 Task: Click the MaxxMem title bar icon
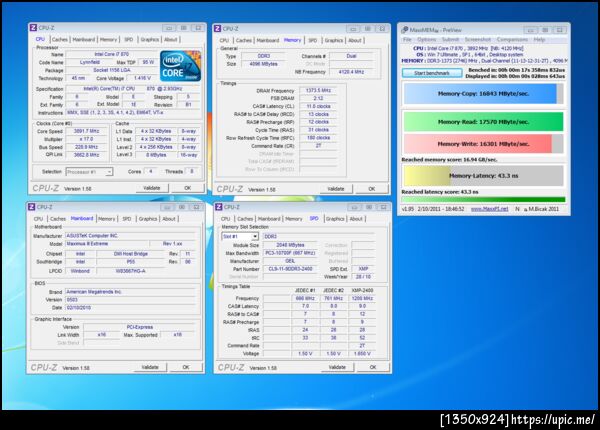pos(404,30)
